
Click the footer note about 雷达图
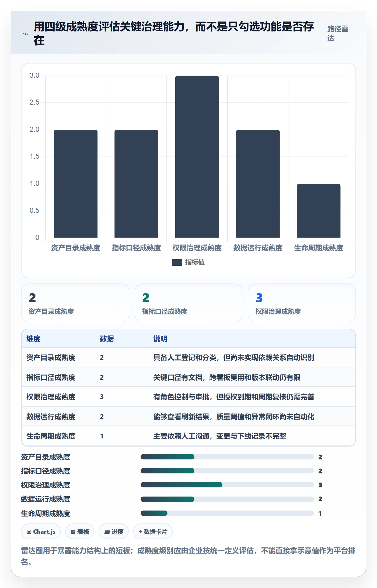(188, 556)
